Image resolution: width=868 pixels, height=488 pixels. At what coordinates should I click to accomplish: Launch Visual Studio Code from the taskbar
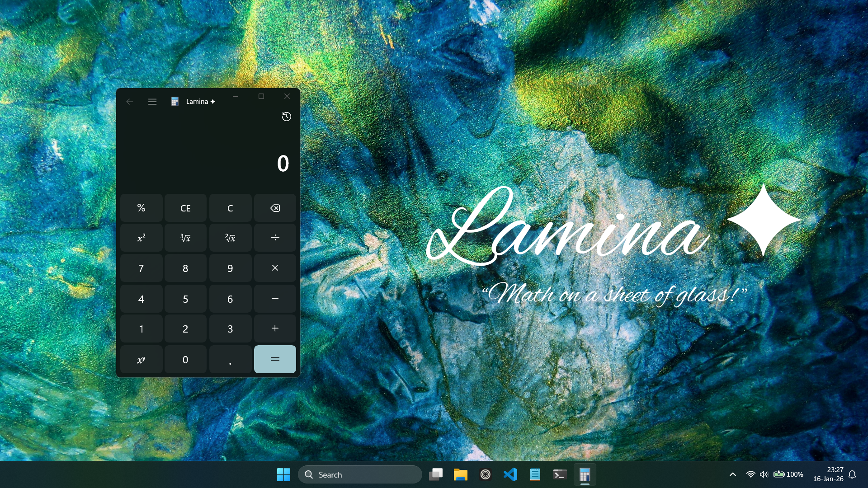tap(510, 474)
